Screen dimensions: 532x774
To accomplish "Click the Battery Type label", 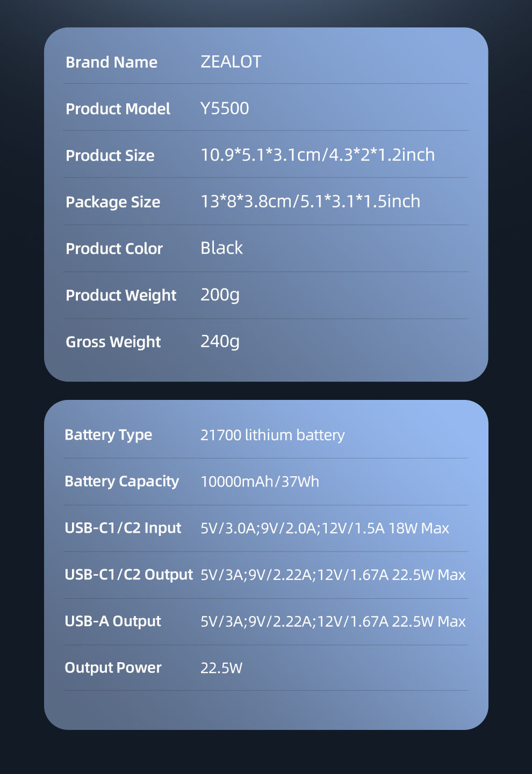I will coord(108,435).
